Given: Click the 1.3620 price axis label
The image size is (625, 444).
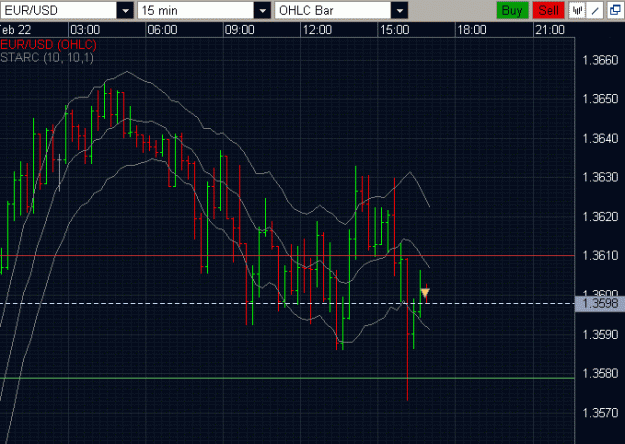Looking at the screenshot, I should point(600,216).
